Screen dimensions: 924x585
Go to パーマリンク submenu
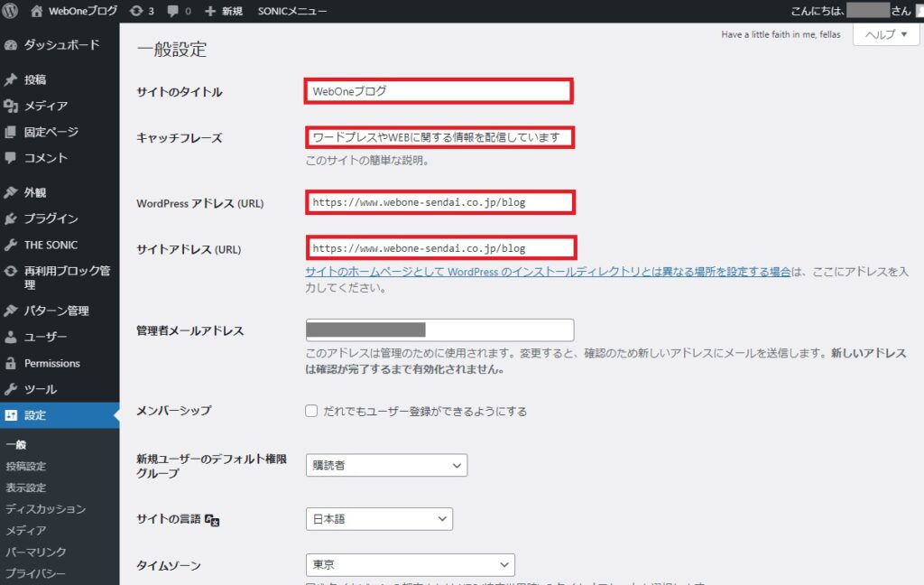36,552
